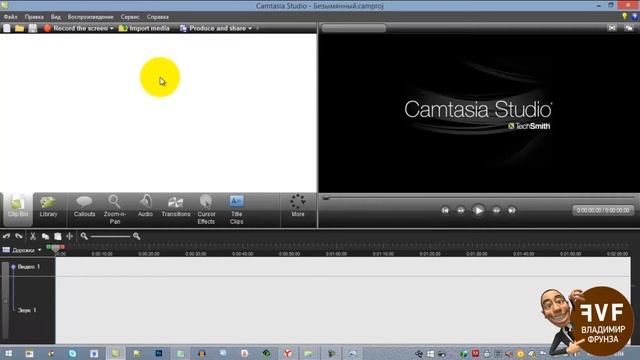
Task: Detach the preview window icon
Action: click(x=629, y=28)
